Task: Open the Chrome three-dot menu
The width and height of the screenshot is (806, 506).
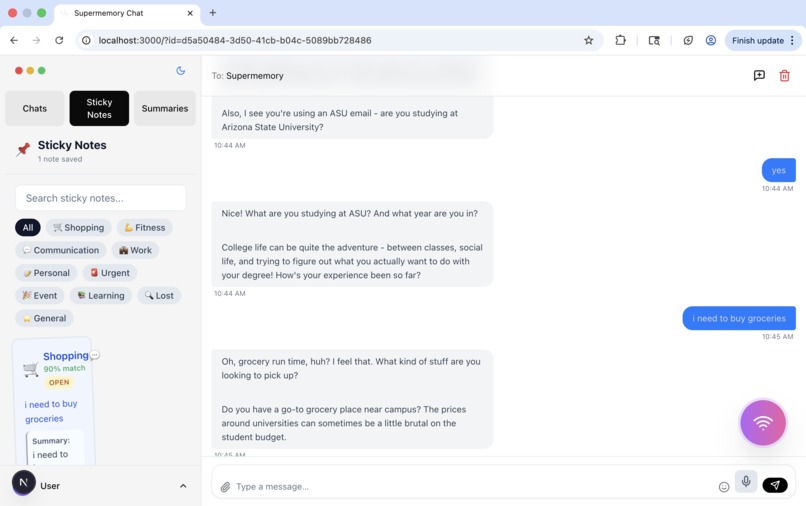Action: (x=792, y=40)
